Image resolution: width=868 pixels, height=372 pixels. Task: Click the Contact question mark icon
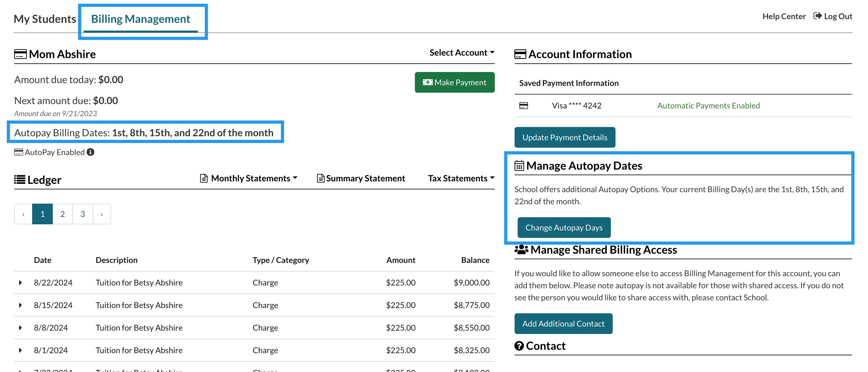click(x=519, y=346)
